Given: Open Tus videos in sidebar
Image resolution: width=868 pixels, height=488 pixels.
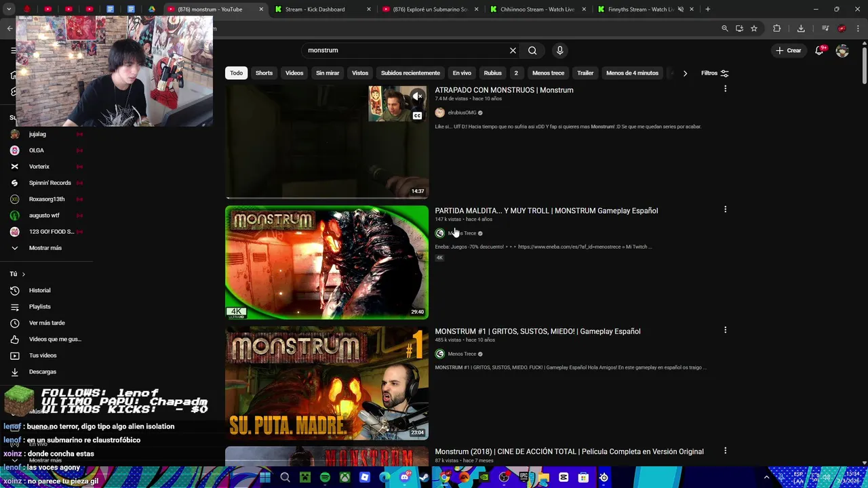Looking at the screenshot, I should pyautogui.click(x=46, y=355).
